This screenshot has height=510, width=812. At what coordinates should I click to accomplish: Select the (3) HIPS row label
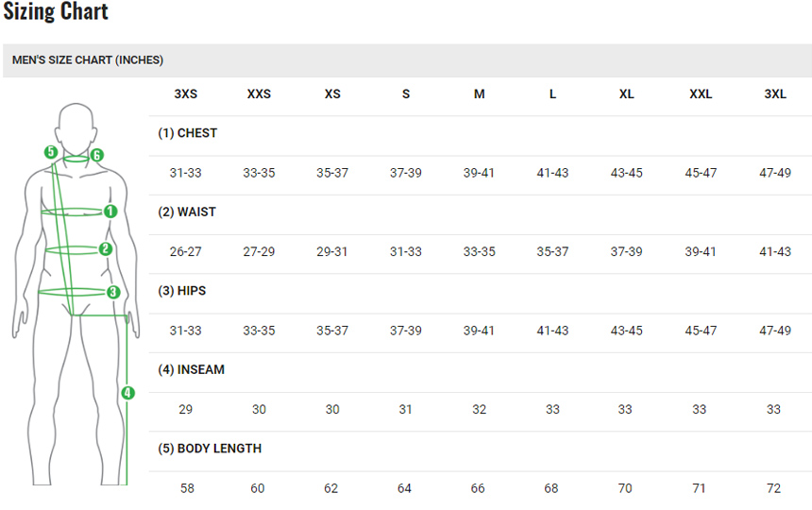[181, 291]
